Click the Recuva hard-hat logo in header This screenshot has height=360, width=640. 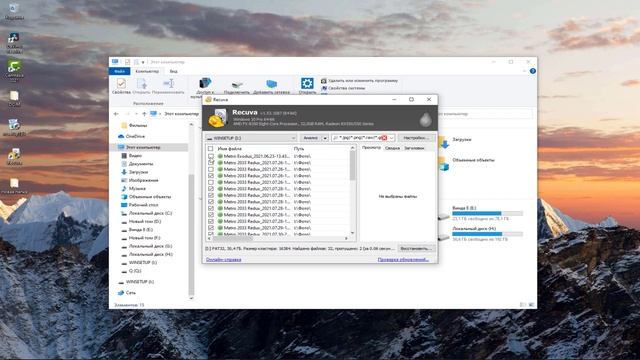pyautogui.click(x=218, y=118)
